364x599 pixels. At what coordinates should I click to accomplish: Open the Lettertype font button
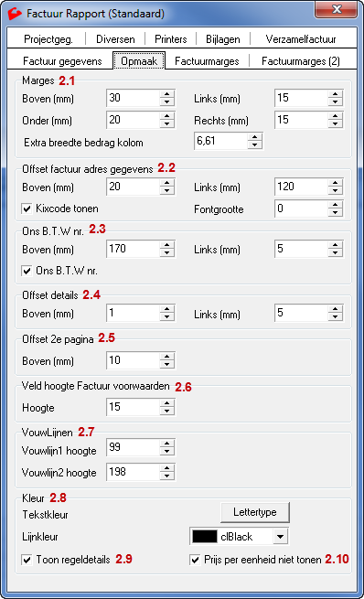pos(255,512)
